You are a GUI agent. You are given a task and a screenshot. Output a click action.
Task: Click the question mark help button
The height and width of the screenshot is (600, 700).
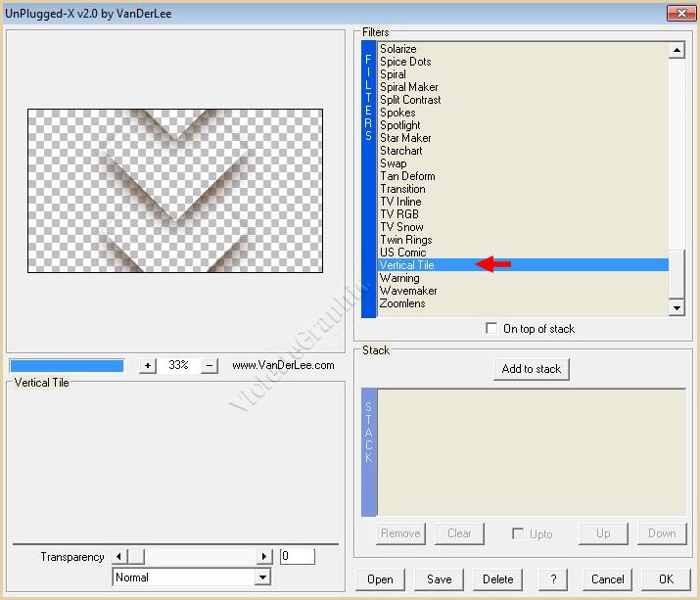pyautogui.click(x=553, y=578)
